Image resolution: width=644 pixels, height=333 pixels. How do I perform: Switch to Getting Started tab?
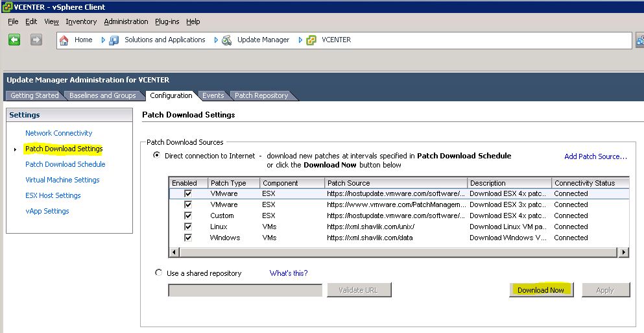pyautogui.click(x=34, y=95)
